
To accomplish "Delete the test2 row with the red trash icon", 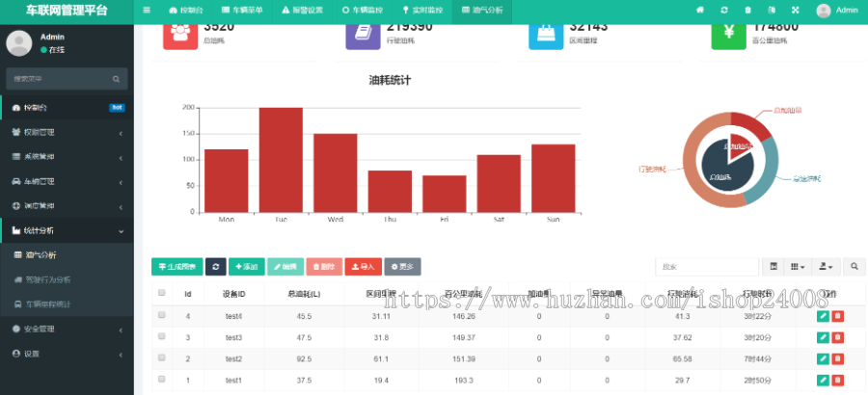I will click(837, 359).
